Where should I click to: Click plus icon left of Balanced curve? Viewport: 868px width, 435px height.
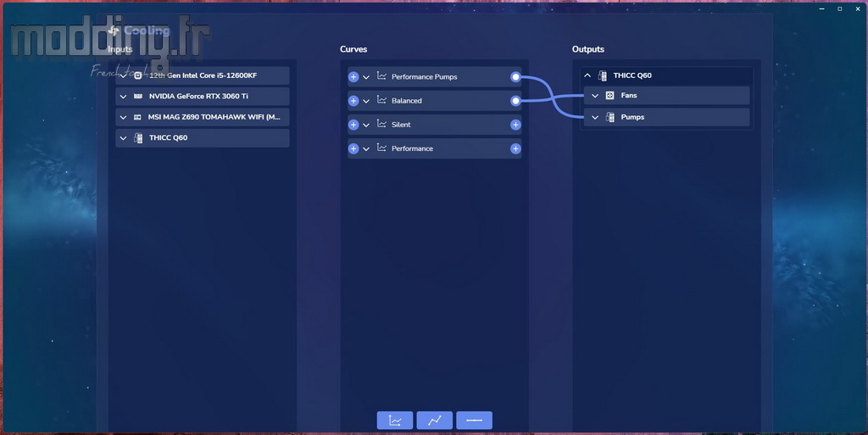pyautogui.click(x=353, y=101)
